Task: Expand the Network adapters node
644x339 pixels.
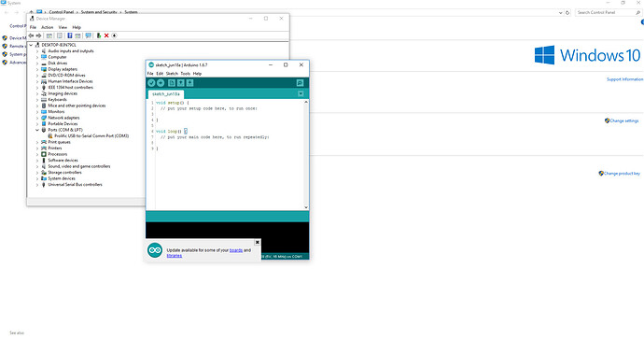Action: (37, 118)
